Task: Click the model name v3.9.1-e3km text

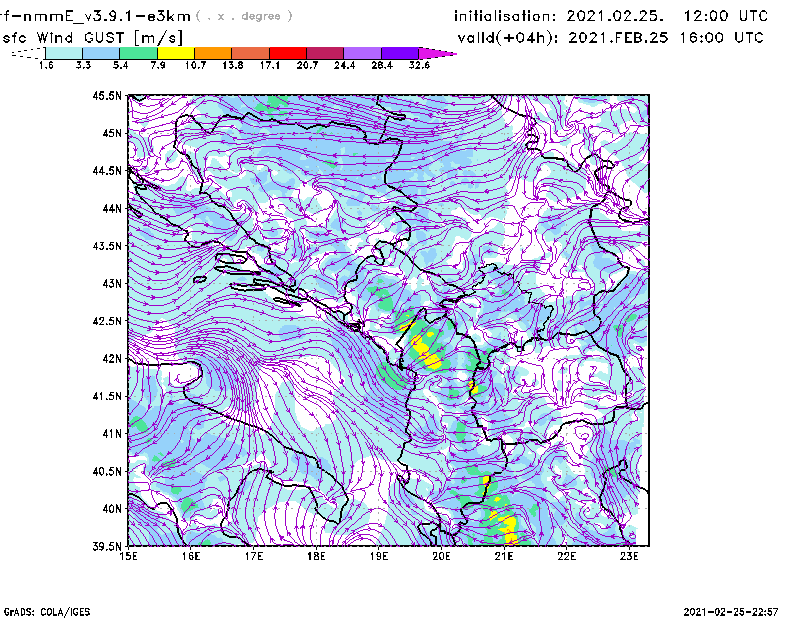Action: (x=95, y=16)
